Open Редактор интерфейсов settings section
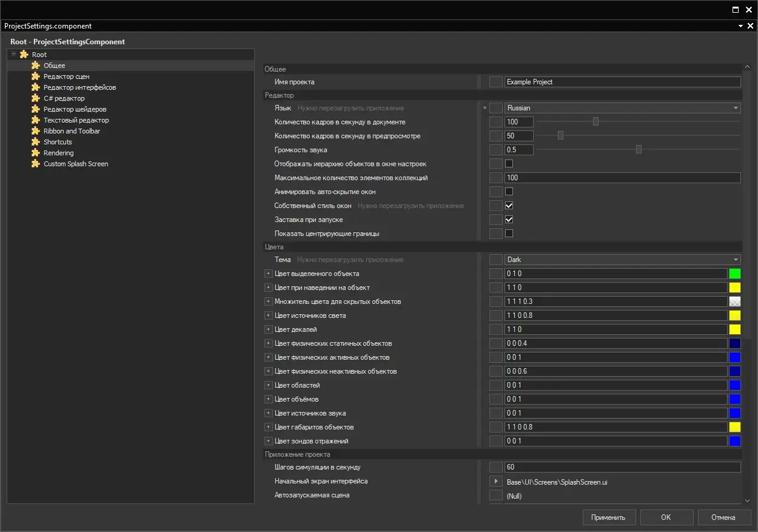The width and height of the screenshot is (758, 532). click(79, 87)
